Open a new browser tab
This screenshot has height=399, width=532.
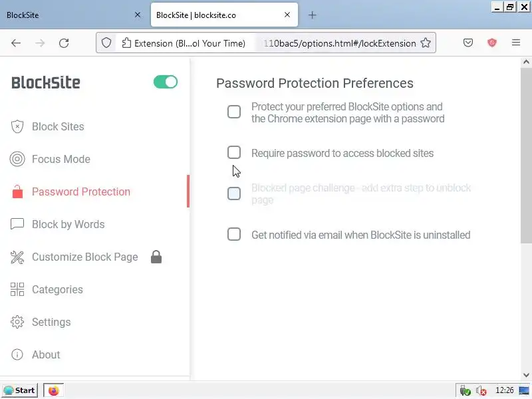pyautogui.click(x=312, y=15)
